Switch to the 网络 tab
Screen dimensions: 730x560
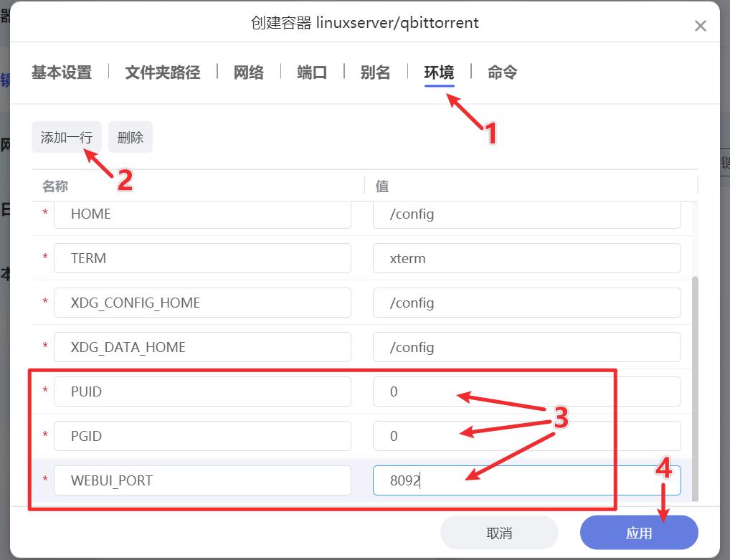[x=249, y=72]
